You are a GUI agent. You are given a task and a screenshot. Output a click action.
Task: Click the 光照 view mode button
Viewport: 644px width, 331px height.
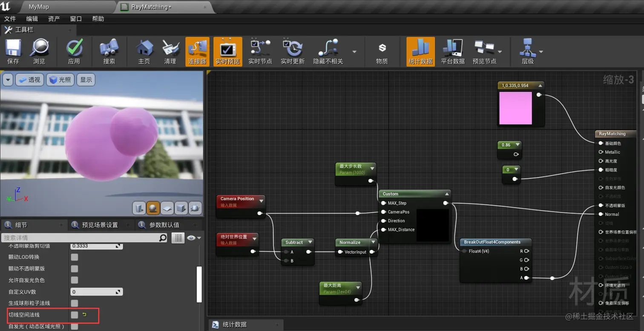60,80
